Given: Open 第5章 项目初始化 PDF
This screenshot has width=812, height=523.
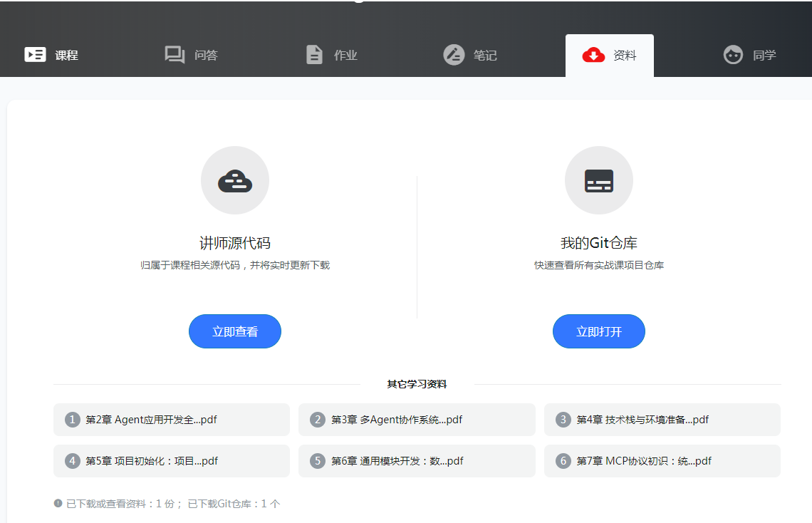Looking at the screenshot, I should point(171,461).
